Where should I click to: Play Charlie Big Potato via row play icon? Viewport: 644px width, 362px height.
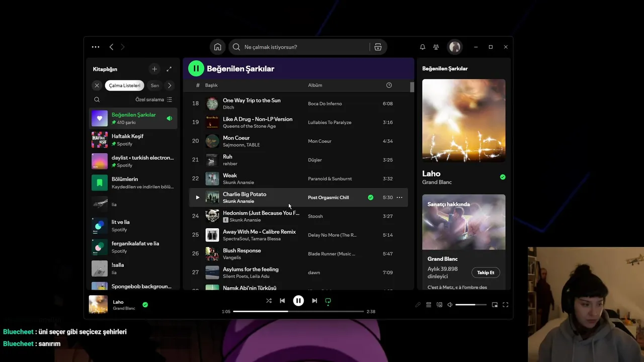click(x=197, y=198)
